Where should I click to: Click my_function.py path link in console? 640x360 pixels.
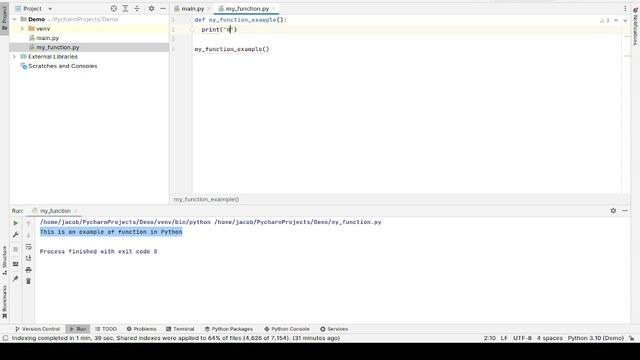pos(298,222)
